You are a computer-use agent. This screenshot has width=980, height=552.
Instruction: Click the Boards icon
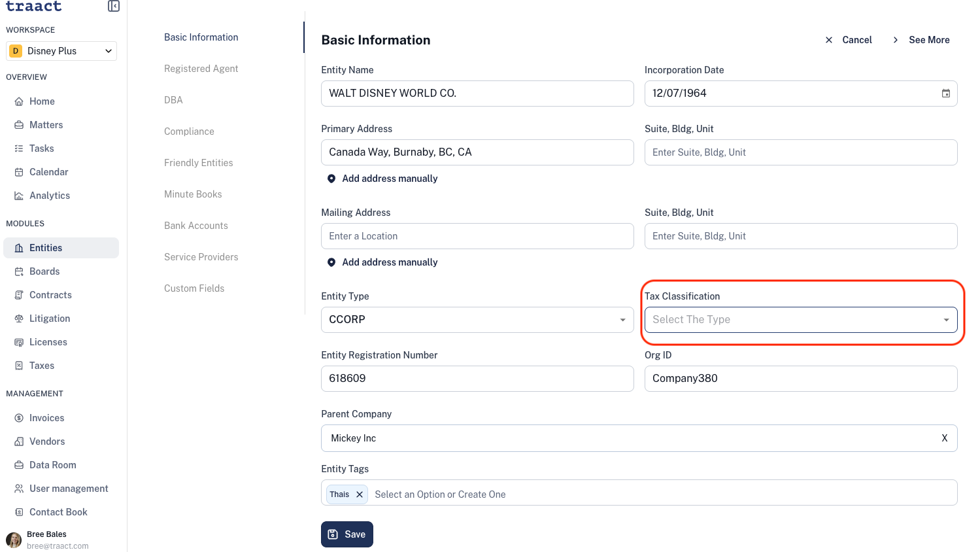pyautogui.click(x=19, y=271)
